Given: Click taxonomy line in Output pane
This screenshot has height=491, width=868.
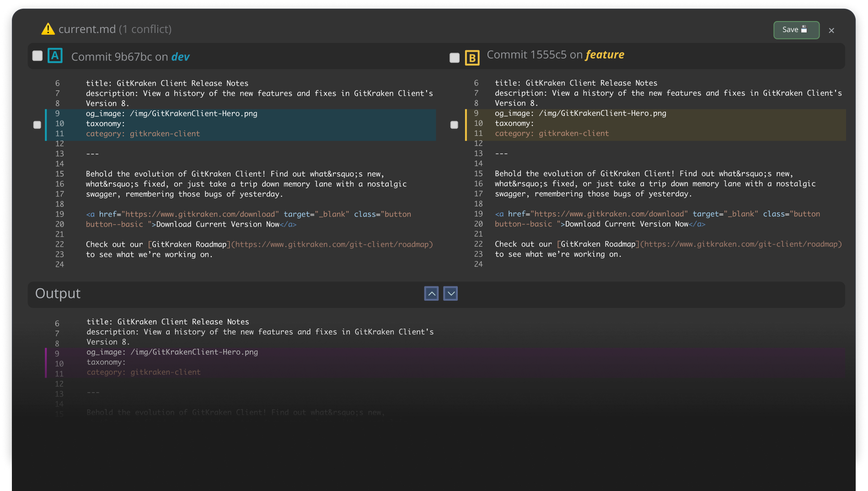Looking at the screenshot, I should click(106, 362).
